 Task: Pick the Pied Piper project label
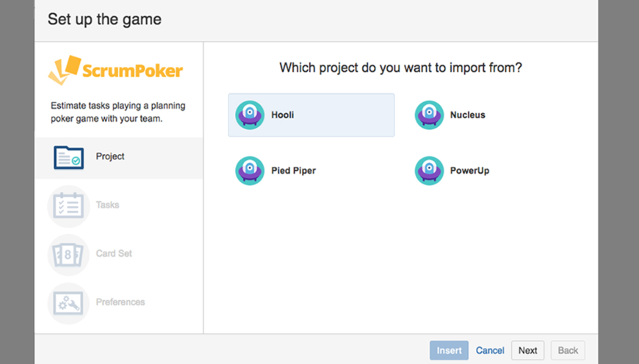pos(293,171)
